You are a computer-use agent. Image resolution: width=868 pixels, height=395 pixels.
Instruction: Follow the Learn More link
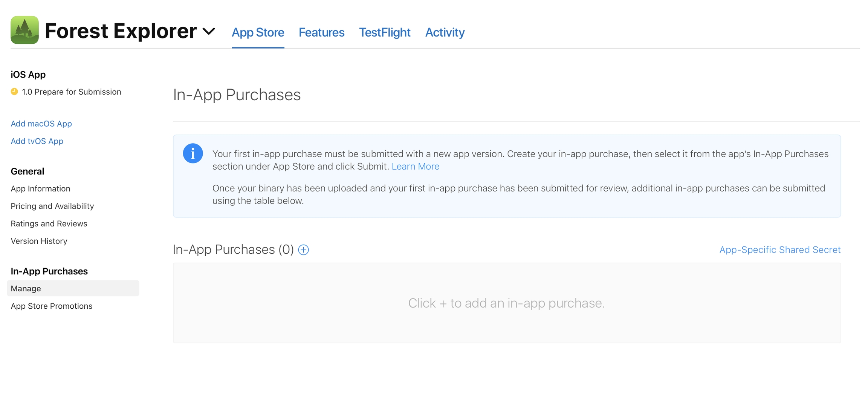pyautogui.click(x=416, y=166)
